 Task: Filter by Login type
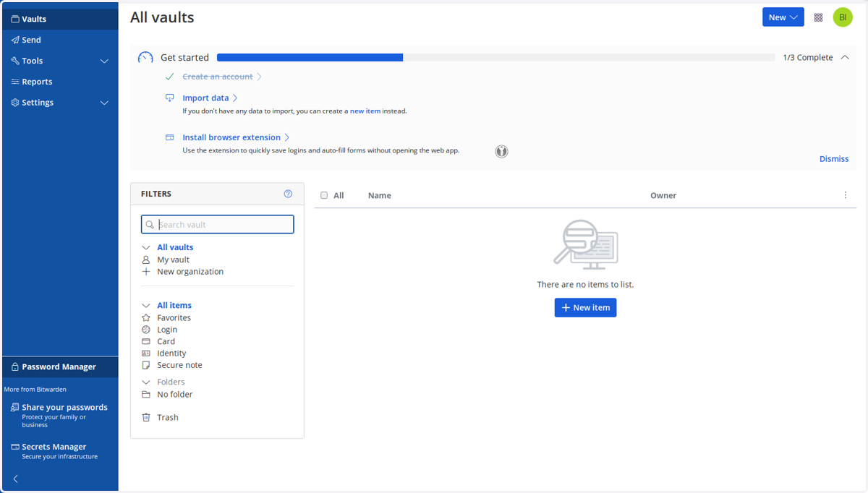click(167, 330)
